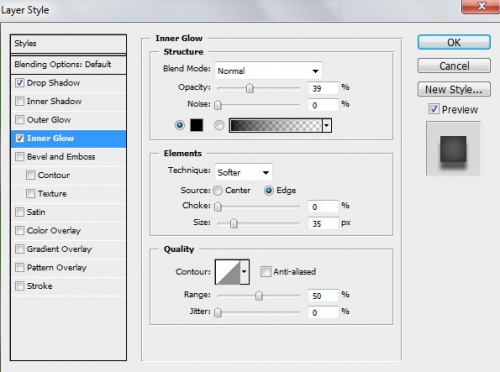Enable the Texture sub-effect checkbox
Image resolution: width=500 pixels, height=372 pixels.
point(30,193)
